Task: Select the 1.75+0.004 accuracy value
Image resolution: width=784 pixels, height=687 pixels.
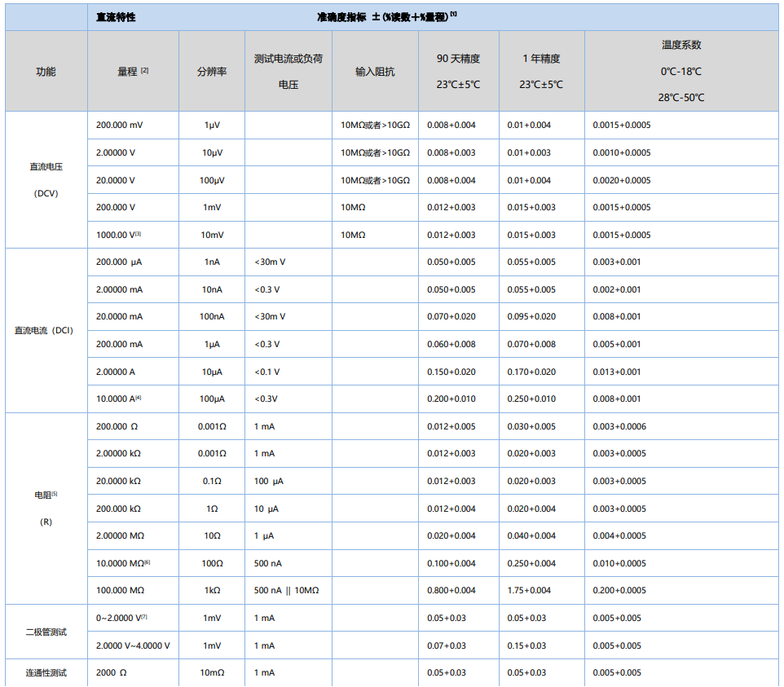Action: tap(530, 590)
